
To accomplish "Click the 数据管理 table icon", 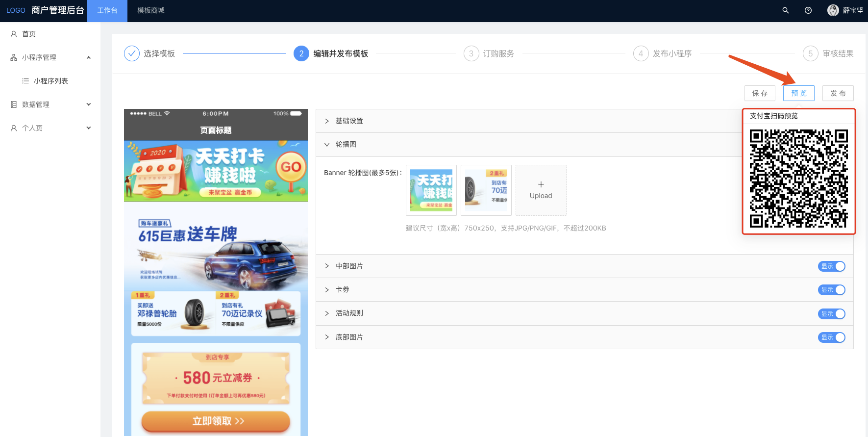I will click(x=14, y=104).
